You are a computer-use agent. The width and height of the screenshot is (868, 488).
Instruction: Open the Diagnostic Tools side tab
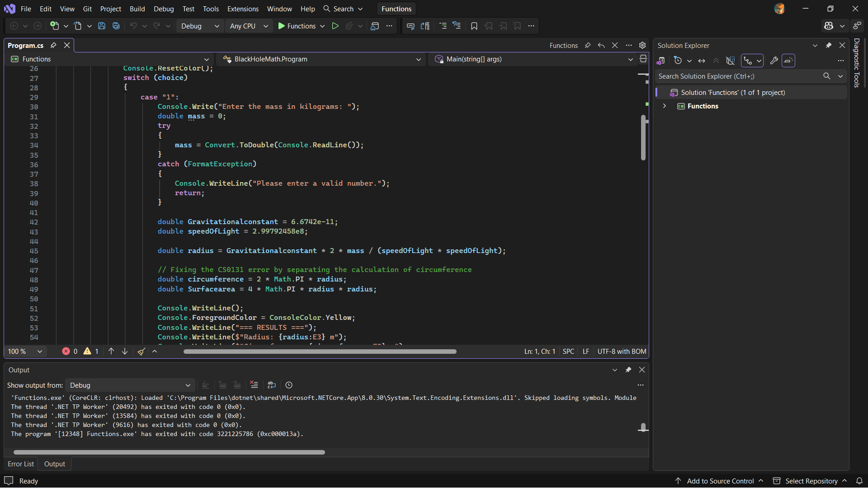click(857, 63)
